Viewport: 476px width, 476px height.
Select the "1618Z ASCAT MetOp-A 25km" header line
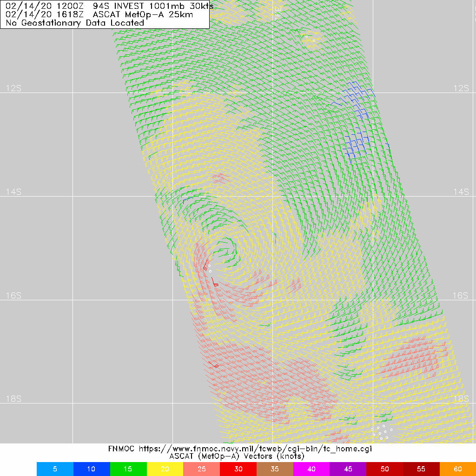[x=125, y=14]
